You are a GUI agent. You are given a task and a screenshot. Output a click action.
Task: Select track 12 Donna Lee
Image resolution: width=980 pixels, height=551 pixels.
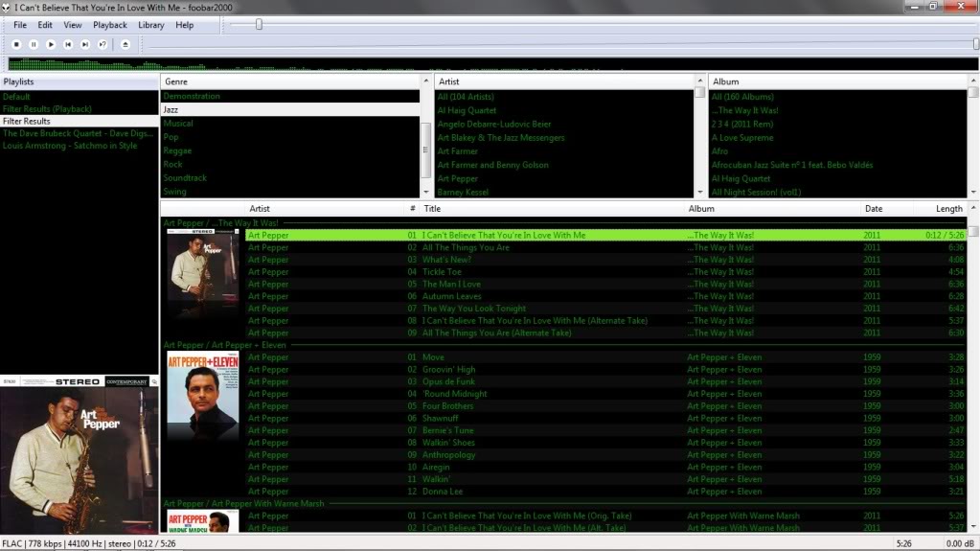606,492
